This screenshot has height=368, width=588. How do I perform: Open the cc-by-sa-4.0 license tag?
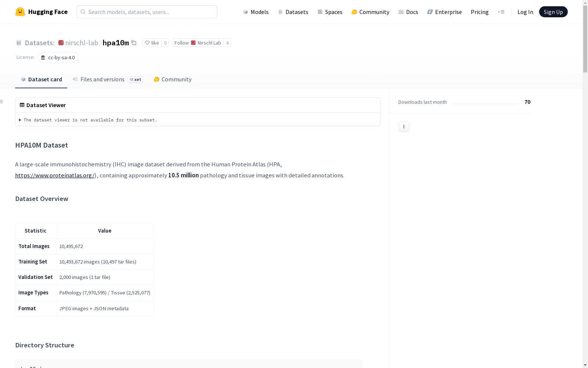pyautogui.click(x=58, y=57)
